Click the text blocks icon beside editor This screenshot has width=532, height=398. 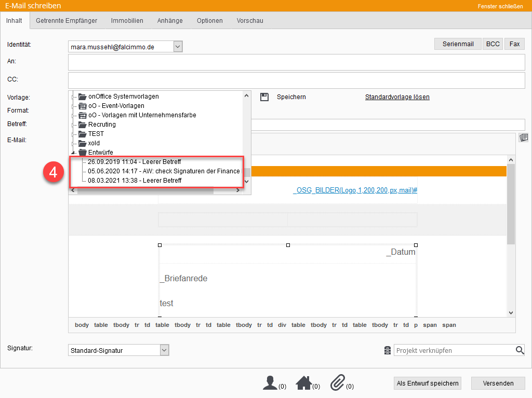click(x=524, y=138)
